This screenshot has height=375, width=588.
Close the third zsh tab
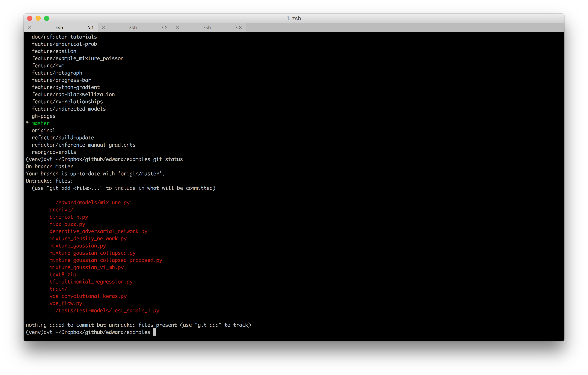(x=178, y=28)
